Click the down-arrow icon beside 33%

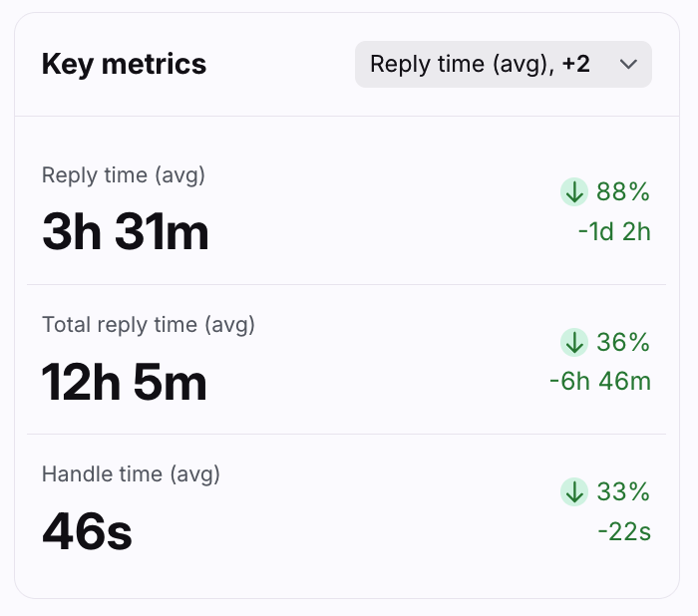(573, 491)
